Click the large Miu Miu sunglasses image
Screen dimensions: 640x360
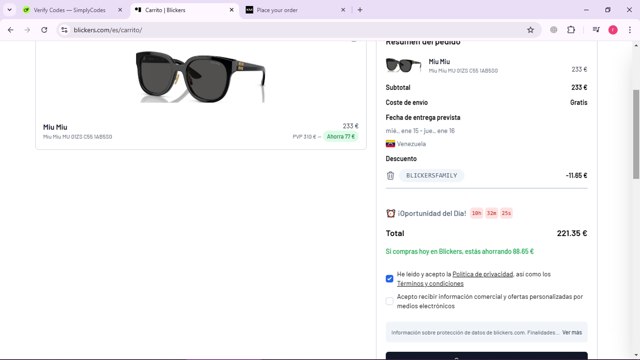click(x=200, y=77)
